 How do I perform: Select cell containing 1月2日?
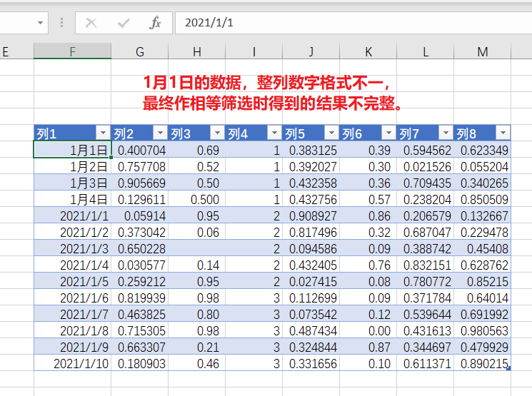click(x=72, y=166)
